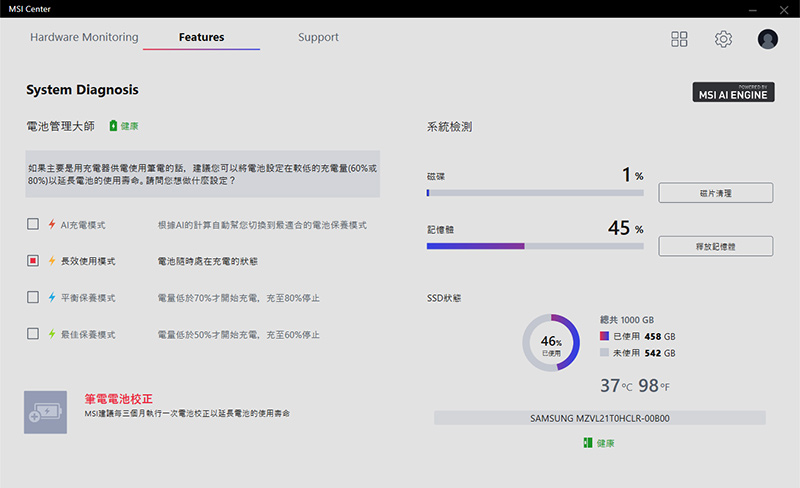Enable the AI充電模式 checkbox
Screen dimensions: 800x488
pyautogui.click(x=33, y=225)
